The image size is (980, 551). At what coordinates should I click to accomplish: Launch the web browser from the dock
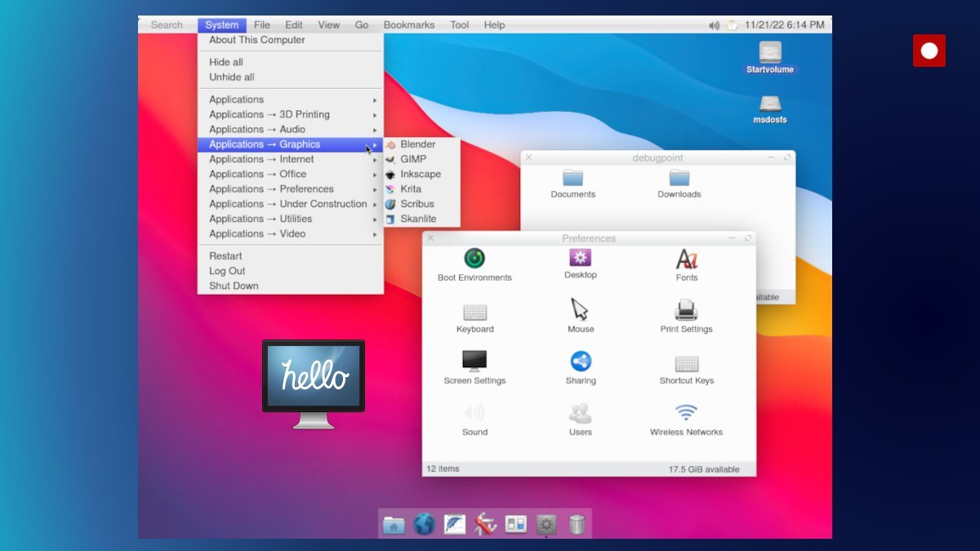click(425, 524)
